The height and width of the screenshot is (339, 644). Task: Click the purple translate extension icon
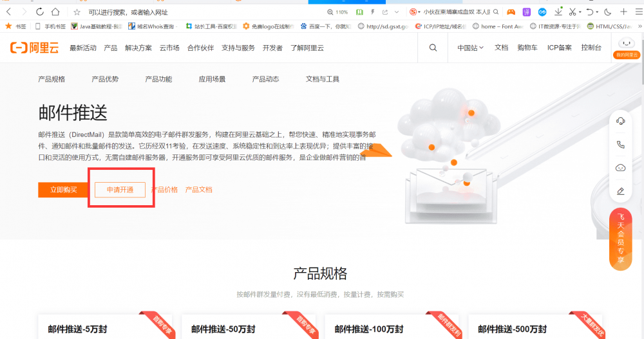coord(527,12)
